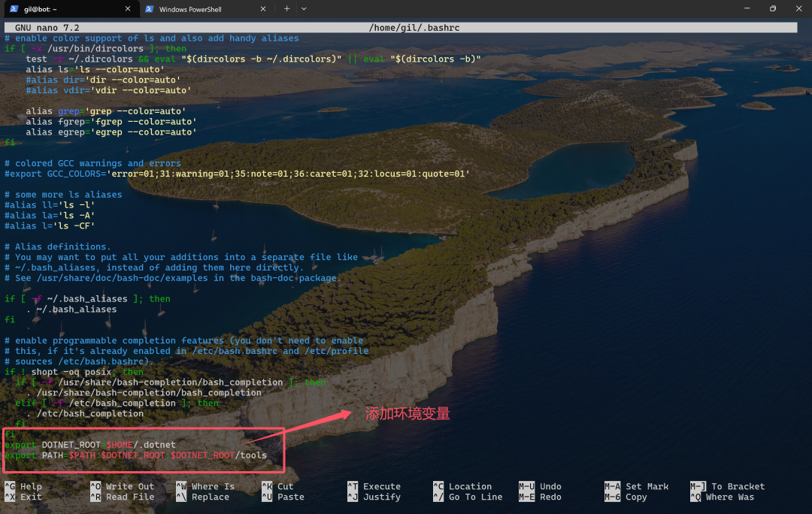Click the PowerShell icon on gil@bot tab
Image resolution: width=812 pixels, height=514 pixels.
click(14, 9)
